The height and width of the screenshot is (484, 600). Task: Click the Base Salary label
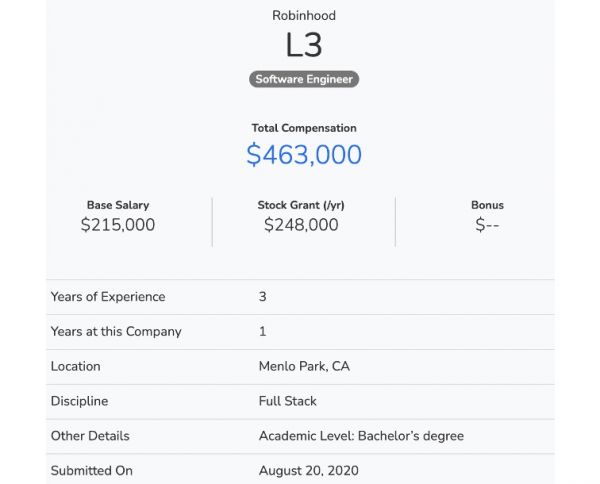118,205
